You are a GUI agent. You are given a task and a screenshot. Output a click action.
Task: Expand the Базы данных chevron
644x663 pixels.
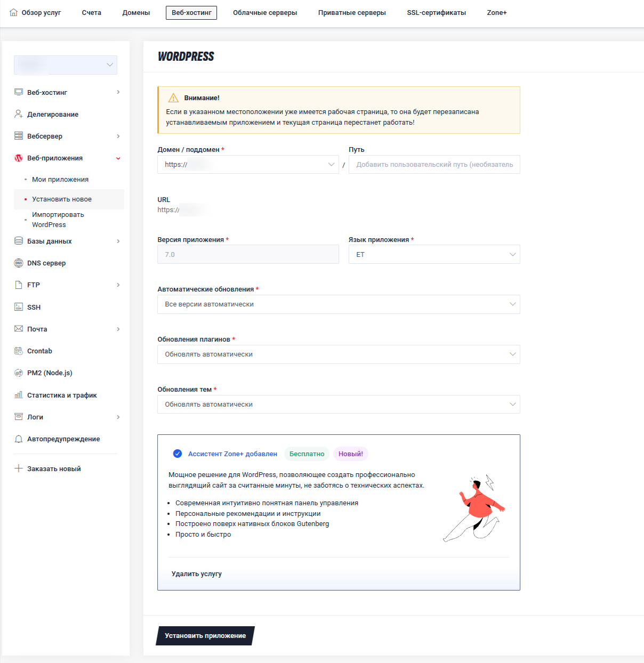118,241
